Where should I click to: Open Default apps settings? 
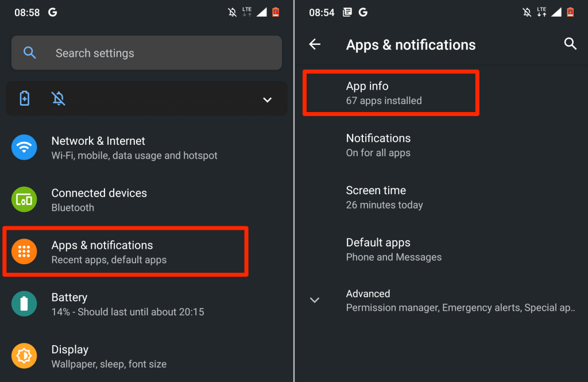click(x=393, y=249)
